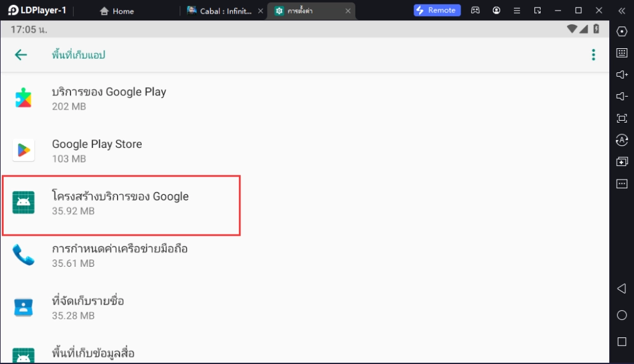This screenshot has height=364, width=634.
Task: Toggle fullscreen from the sidebar icon
Action: point(622,118)
